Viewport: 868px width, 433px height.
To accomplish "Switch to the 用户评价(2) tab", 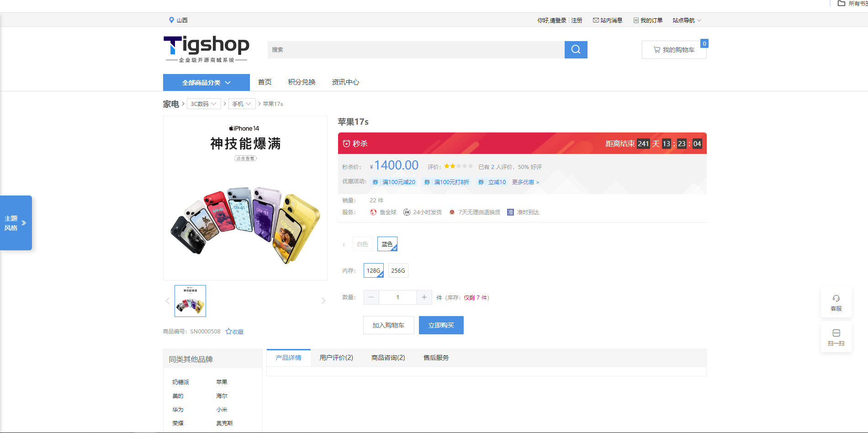I will (336, 358).
